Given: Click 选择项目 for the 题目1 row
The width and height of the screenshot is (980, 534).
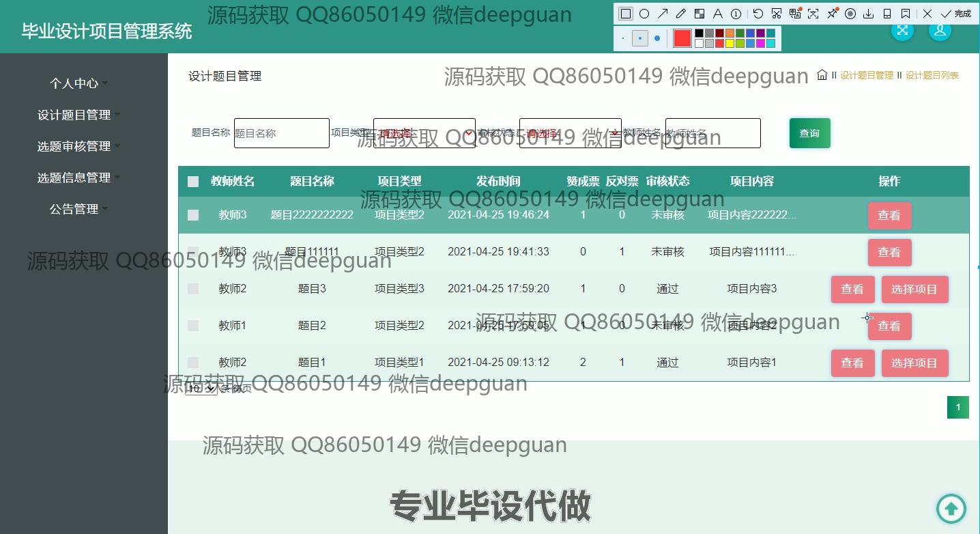Looking at the screenshot, I should (914, 363).
